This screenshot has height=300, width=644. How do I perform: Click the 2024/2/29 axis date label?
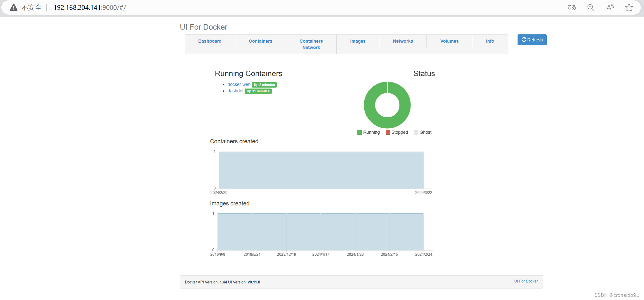(219, 193)
